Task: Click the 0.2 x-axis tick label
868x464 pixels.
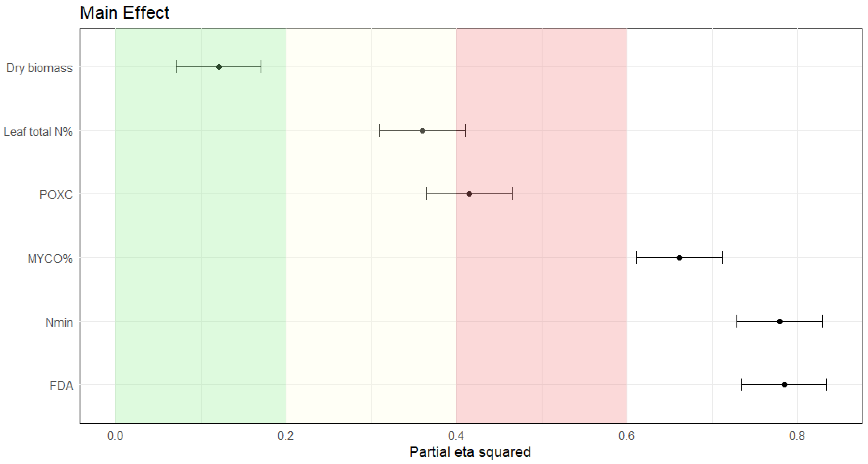Action: point(286,436)
